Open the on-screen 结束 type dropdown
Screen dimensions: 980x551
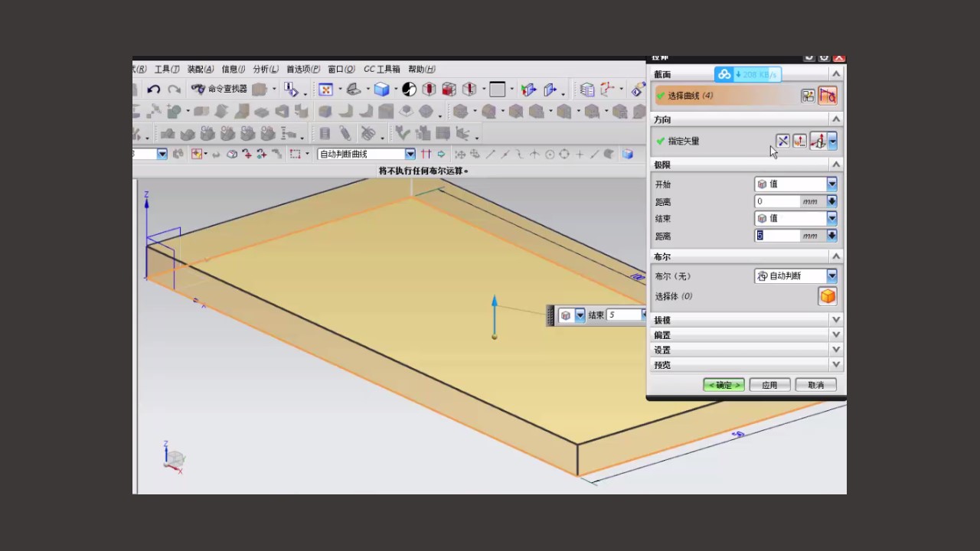(580, 315)
